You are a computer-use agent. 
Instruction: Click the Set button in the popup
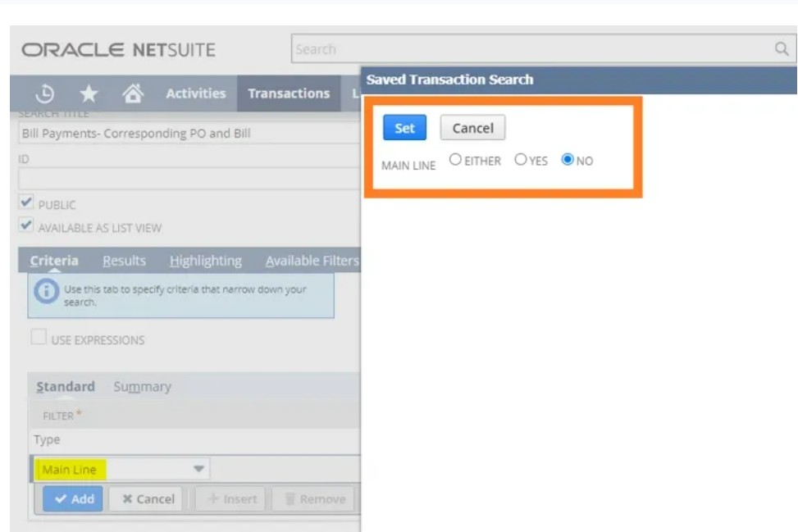(404, 128)
